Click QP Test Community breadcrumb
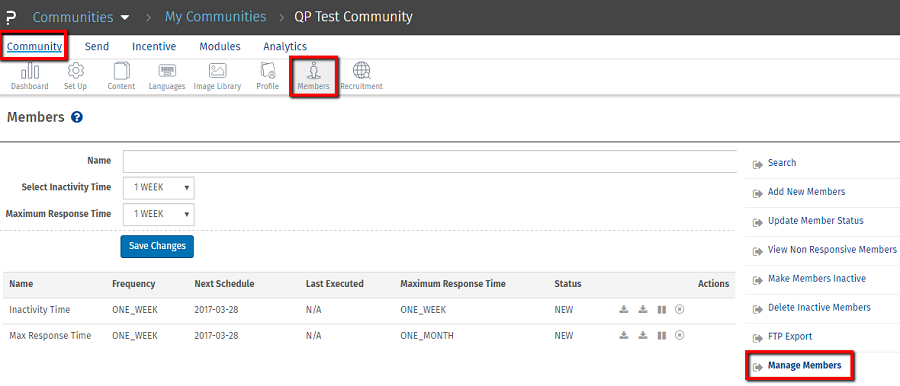 pos(354,17)
